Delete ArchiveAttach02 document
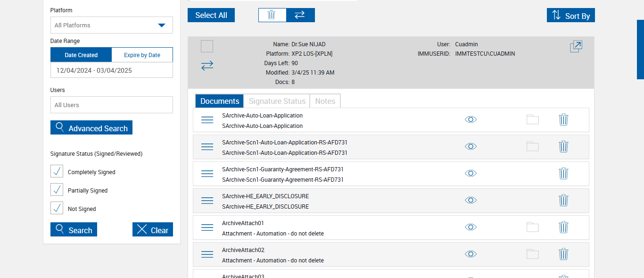Screen dimensions: 644x278 coord(563,254)
